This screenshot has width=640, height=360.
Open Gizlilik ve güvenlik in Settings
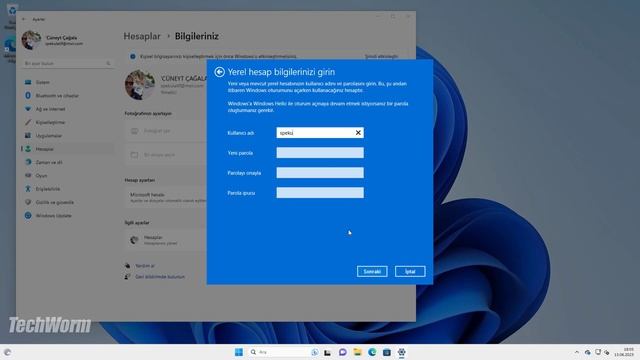[67, 202]
